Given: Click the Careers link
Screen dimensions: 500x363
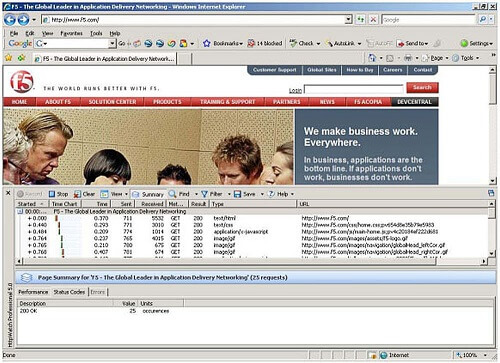Looking at the screenshot, I should tap(392, 70).
